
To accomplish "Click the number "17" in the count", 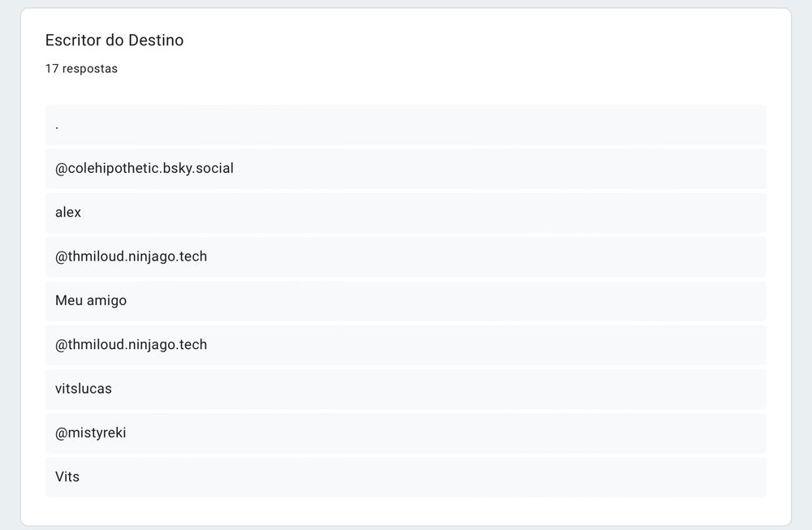I will point(52,69).
